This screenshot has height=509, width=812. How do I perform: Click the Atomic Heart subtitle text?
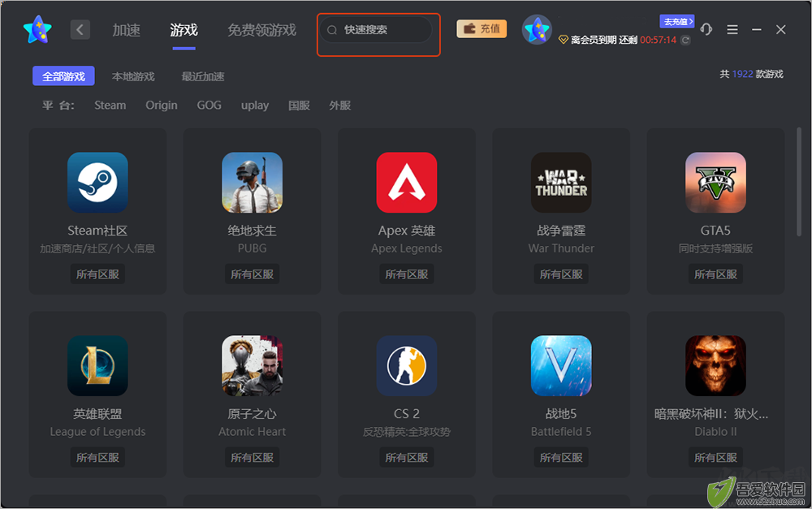253,432
